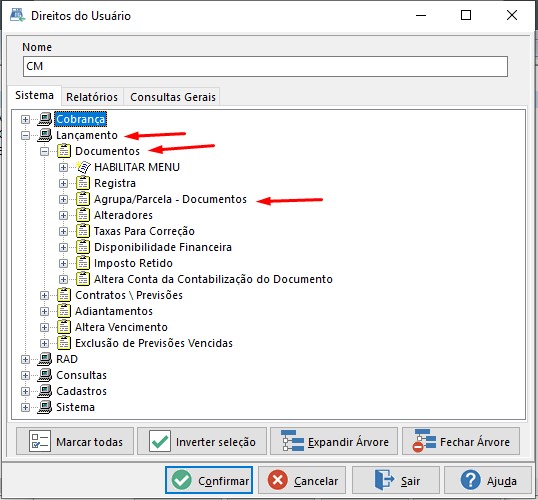This screenshot has height=500, width=538.
Task: Click the notepad icon beside Documentos
Action: click(64, 151)
